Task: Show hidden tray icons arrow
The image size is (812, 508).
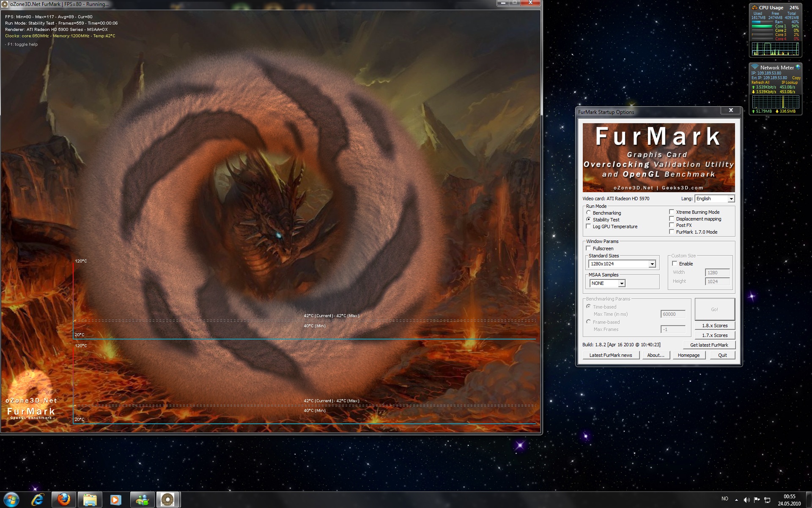Action: pyautogui.click(x=736, y=500)
